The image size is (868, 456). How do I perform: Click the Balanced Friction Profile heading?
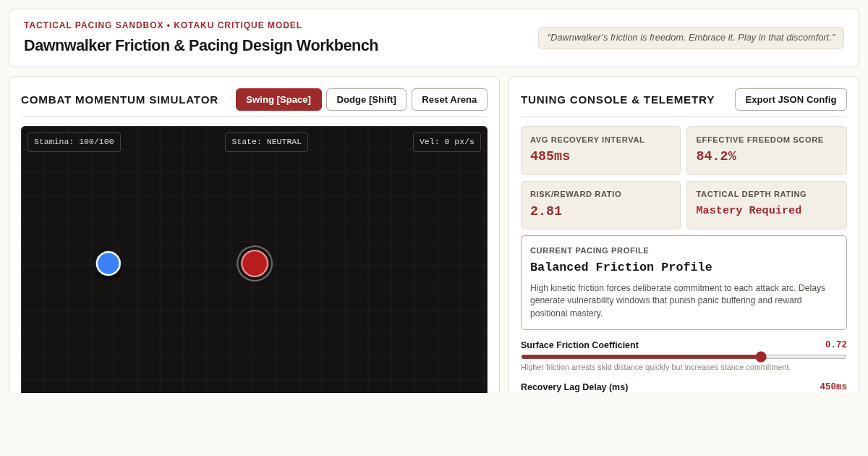tap(621, 267)
